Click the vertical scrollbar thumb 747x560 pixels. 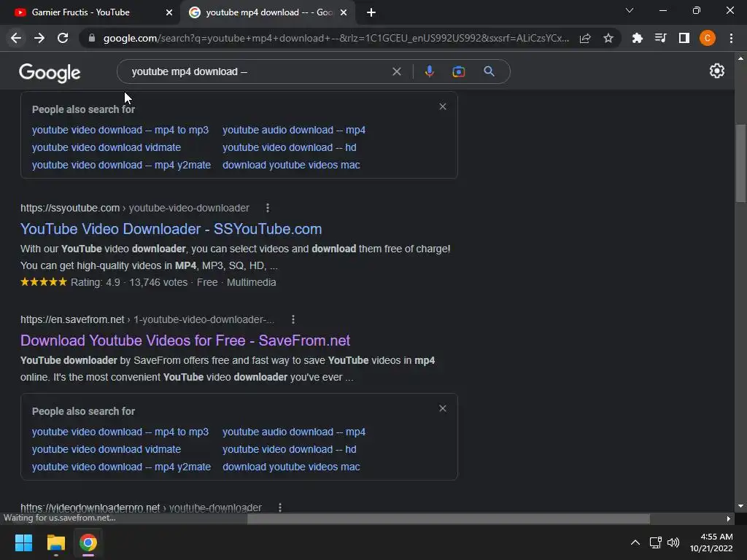(741, 163)
